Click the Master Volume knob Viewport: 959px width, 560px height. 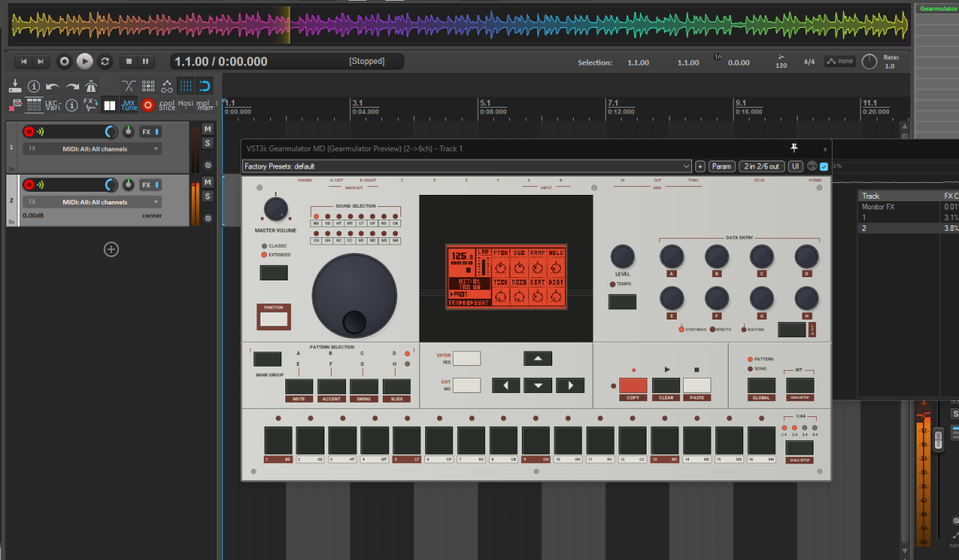275,209
